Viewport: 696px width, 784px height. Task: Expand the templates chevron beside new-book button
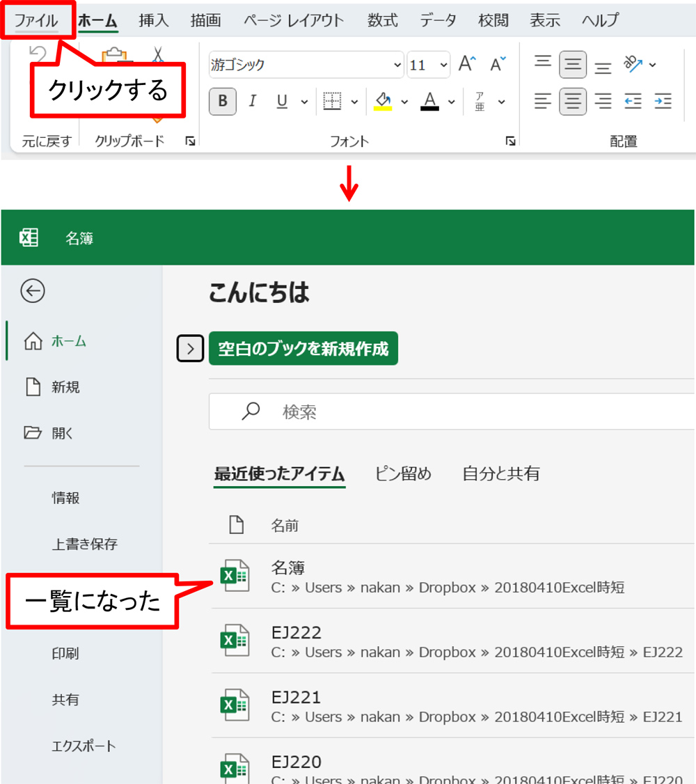click(191, 349)
